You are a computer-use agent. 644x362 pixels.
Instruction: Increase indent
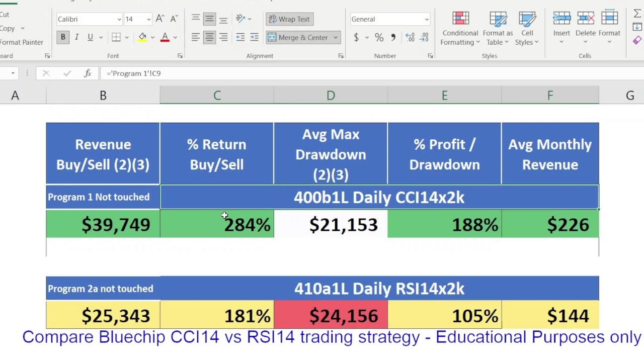pyautogui.click(x=255, y=37)
